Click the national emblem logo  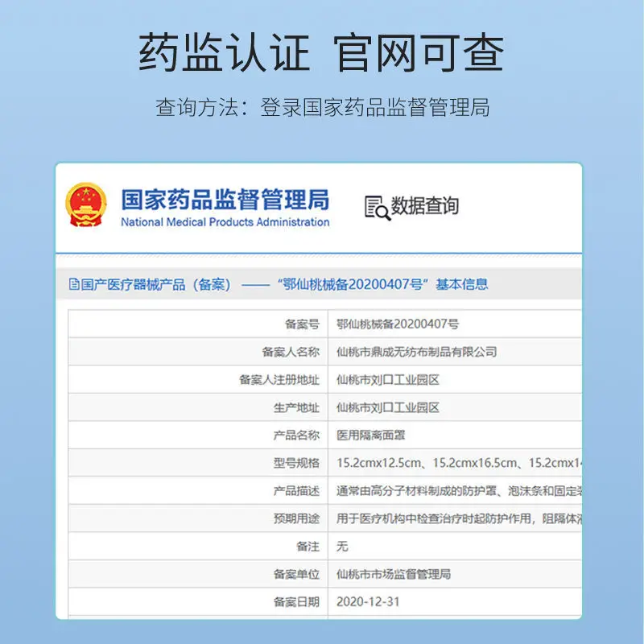(x=86, y=205)
